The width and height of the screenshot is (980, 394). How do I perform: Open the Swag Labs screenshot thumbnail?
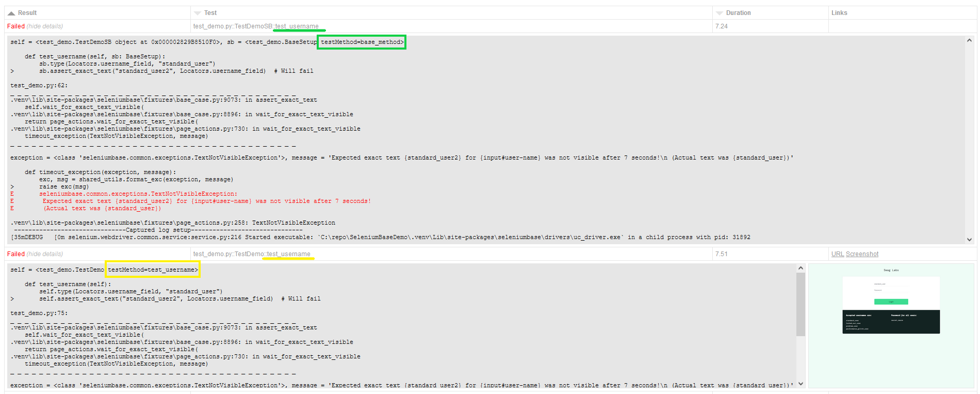click(x=891, y=326)
